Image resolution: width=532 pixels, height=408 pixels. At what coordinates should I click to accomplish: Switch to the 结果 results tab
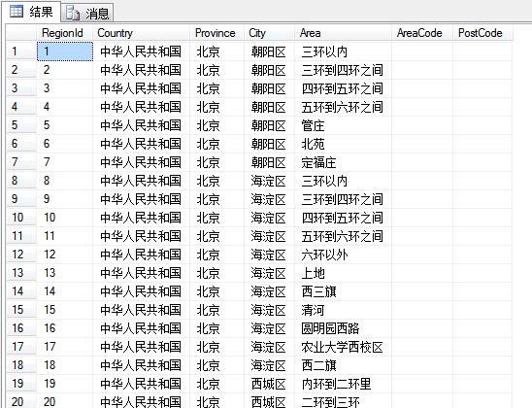[31, 13]
